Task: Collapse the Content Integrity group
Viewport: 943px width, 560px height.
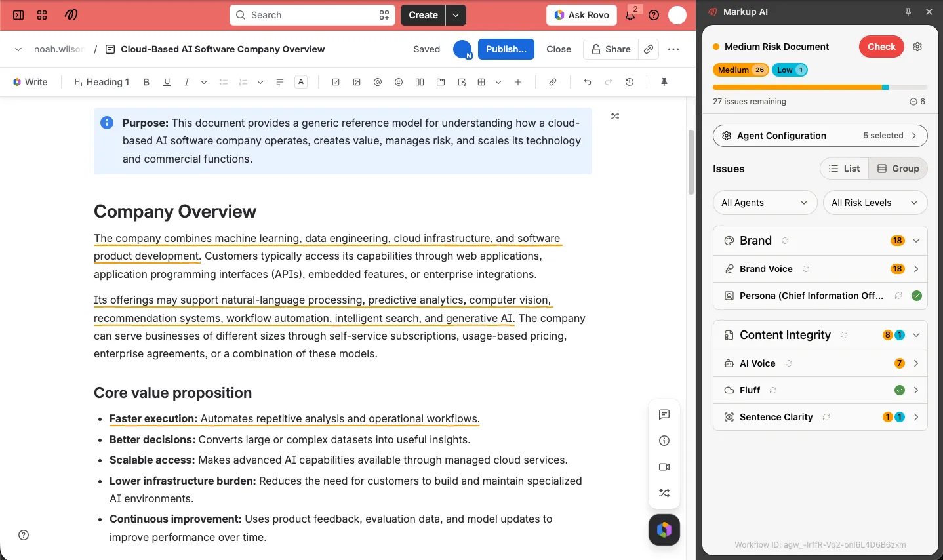Action: click(x=916, y=335)
